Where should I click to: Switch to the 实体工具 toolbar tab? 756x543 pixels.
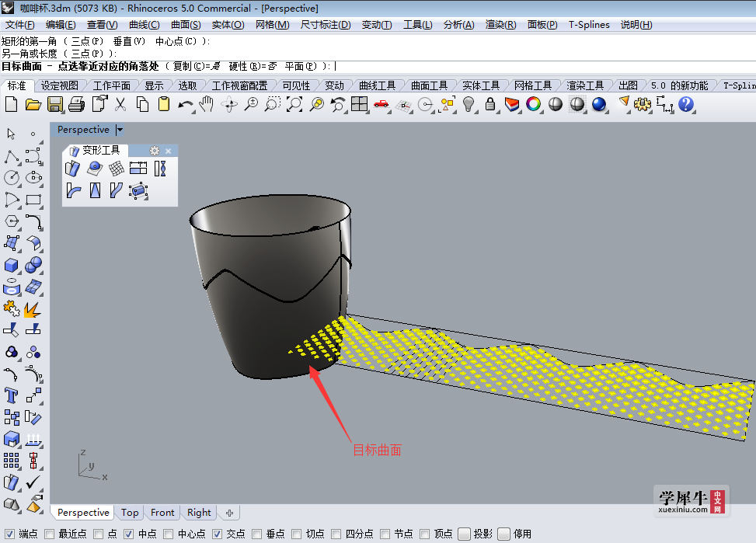click(481, 85)
